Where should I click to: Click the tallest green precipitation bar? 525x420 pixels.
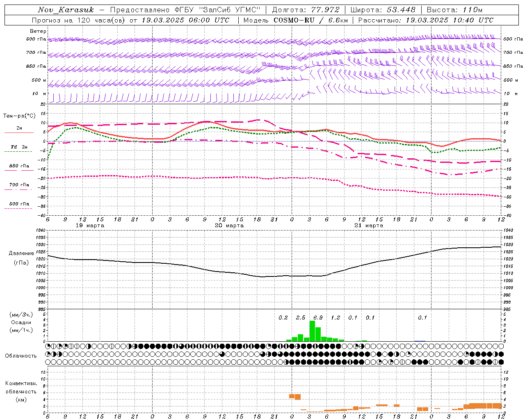[x=312, y=331]
